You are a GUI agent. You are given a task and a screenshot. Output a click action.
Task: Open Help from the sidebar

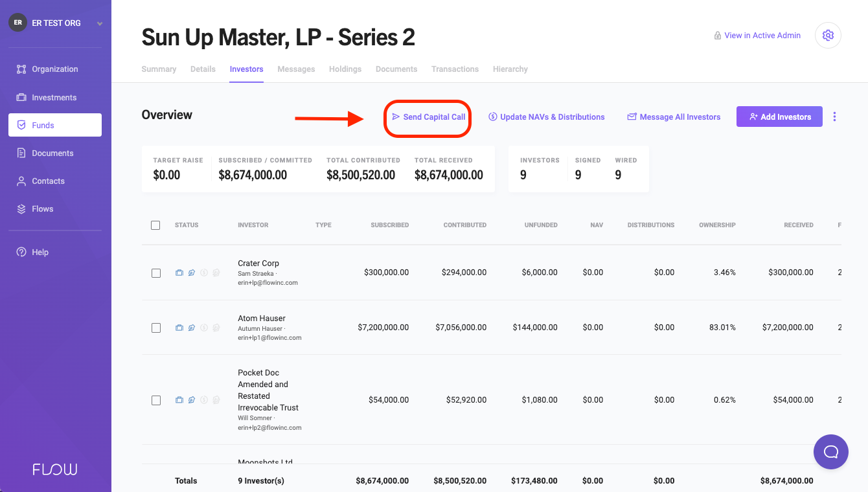40,252
